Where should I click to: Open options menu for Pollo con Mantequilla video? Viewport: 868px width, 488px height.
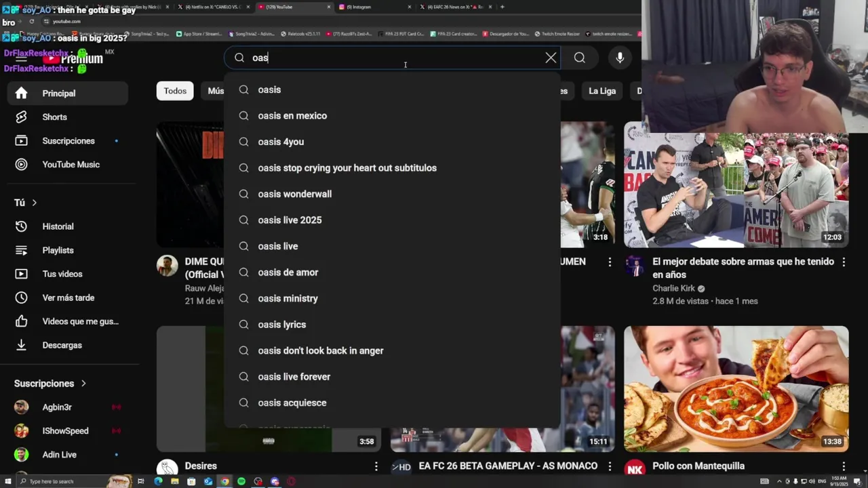pyautogui.click(x=844, y=466)
